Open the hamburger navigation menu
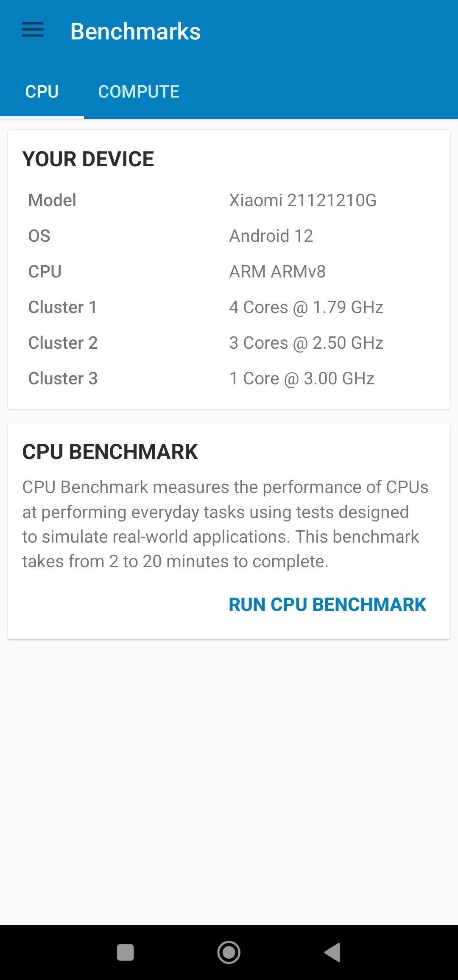 (33, 30)
